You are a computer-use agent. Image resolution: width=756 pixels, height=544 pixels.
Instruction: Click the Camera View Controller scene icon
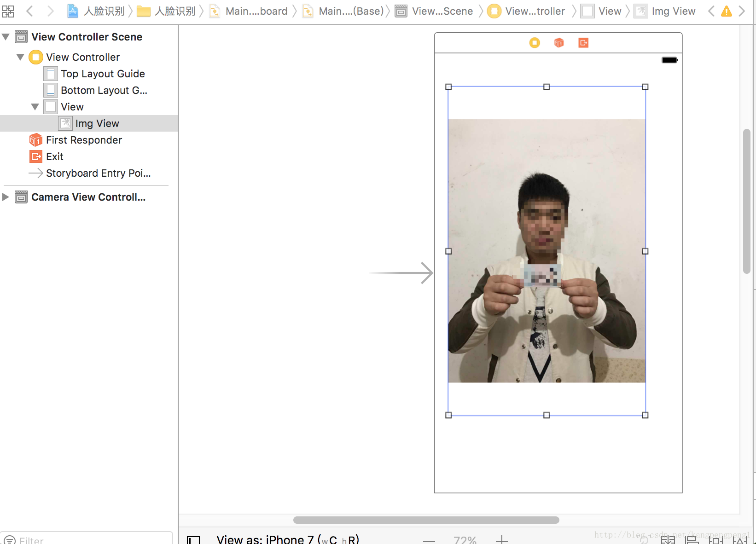[21, 197]
